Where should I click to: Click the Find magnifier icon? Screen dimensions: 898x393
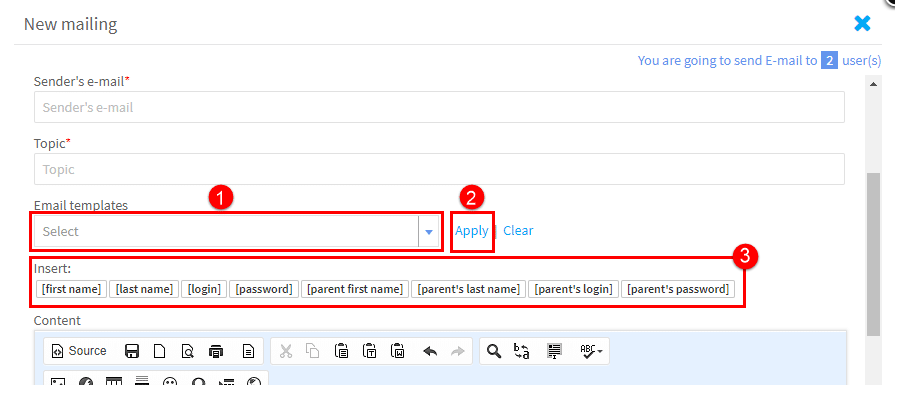click(494, 351)
